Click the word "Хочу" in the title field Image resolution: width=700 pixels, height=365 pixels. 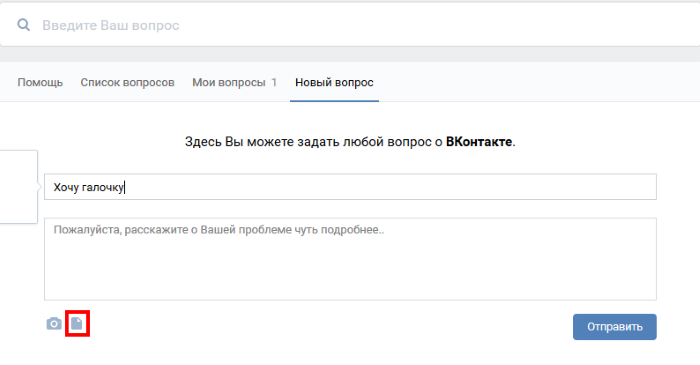pyautogui.click(x=66, y=187)
